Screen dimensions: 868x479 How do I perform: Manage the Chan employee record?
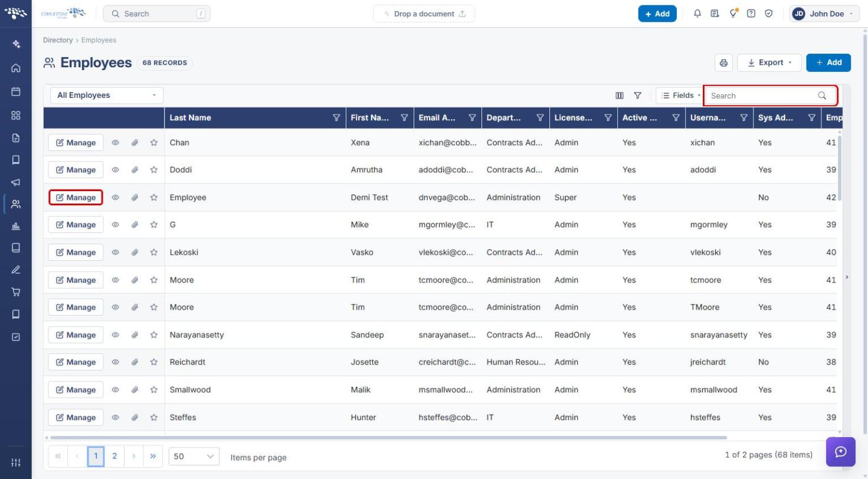tap(76, 143)
